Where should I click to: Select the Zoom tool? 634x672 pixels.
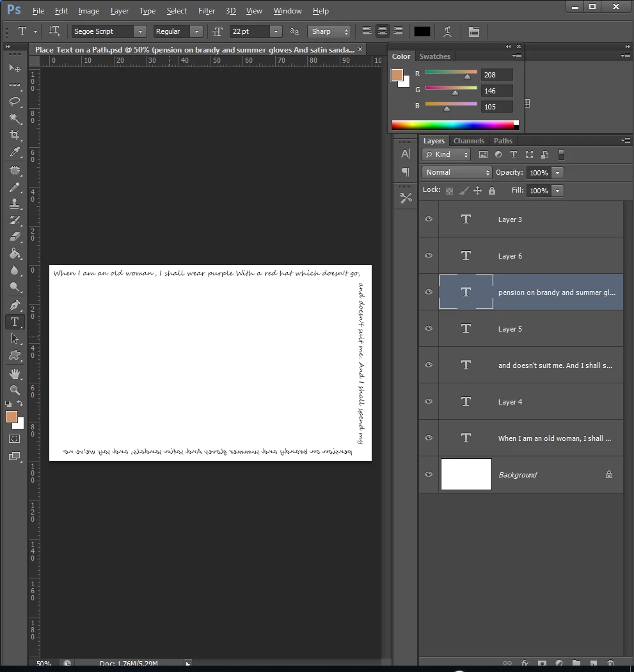pos(15,390)
